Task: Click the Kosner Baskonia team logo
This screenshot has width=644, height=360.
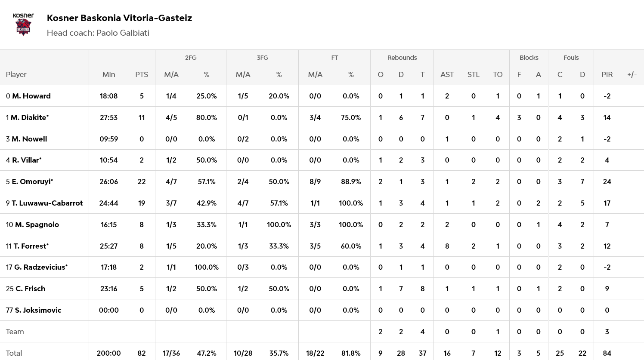Action: coord(23,25)
